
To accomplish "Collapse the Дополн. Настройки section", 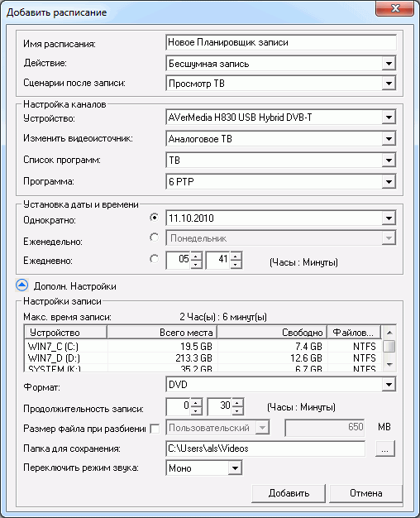I will [21, 285].
